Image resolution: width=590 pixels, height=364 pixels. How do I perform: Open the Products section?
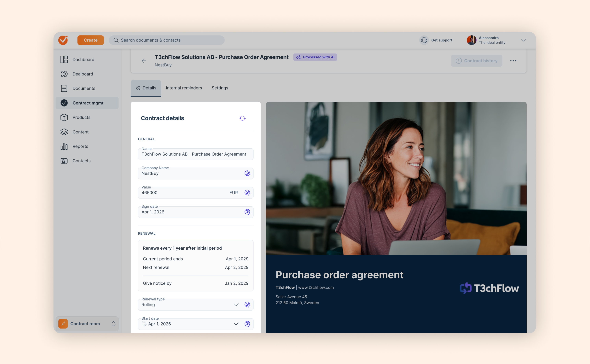(82, 118)
